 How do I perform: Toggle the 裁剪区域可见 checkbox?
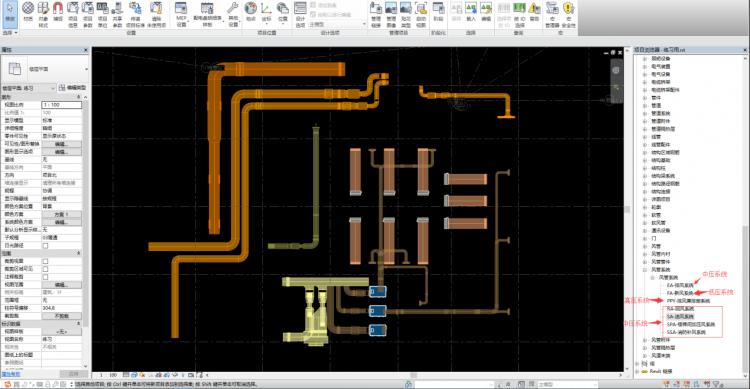point(45,269)
